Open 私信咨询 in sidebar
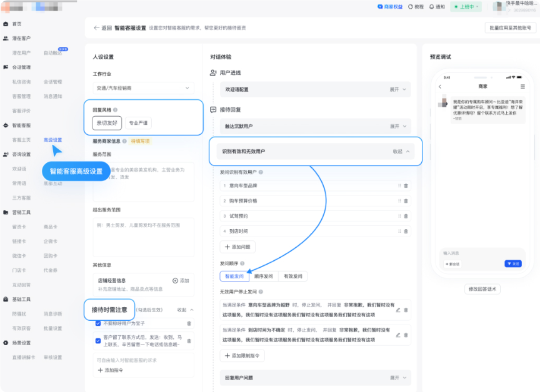The height and width of the screenshot is (392, 540). pos(21,82)
